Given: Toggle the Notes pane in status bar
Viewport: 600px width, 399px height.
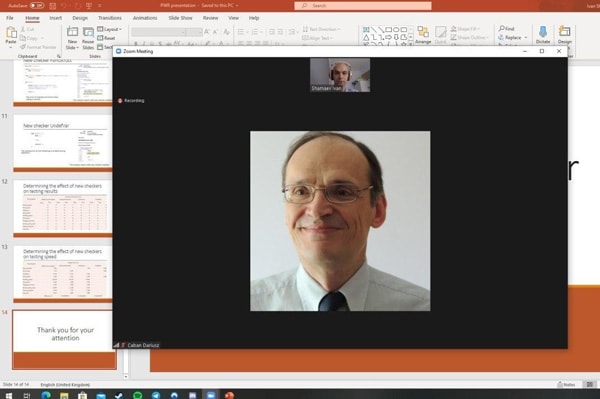Looking at the screenshot, I should [x=567, y=384].
